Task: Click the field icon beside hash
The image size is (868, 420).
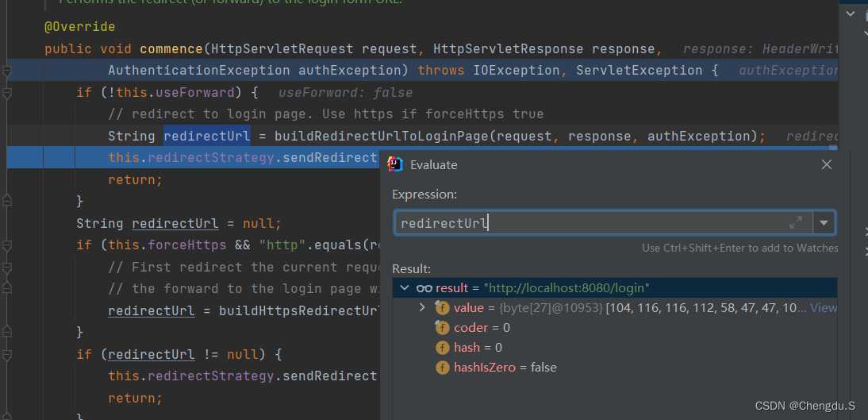Action: pos(442,348)
